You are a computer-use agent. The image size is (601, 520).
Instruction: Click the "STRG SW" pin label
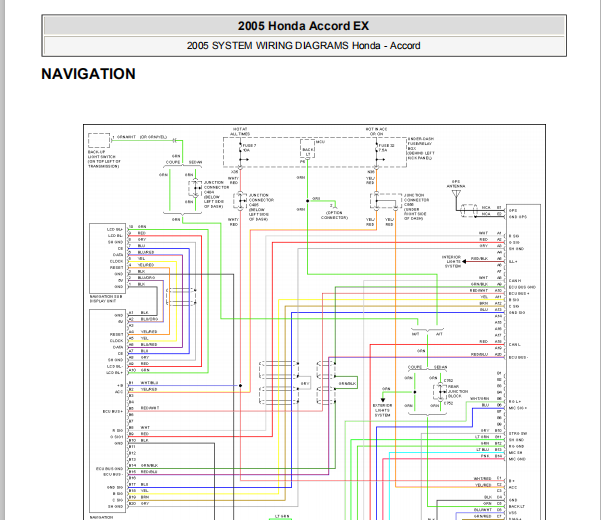[517, 433]
